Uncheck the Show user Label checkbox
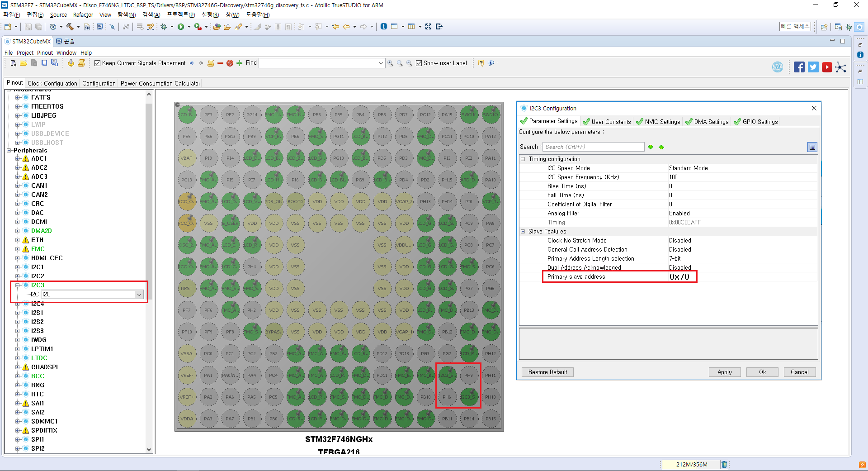 point(419,63)
